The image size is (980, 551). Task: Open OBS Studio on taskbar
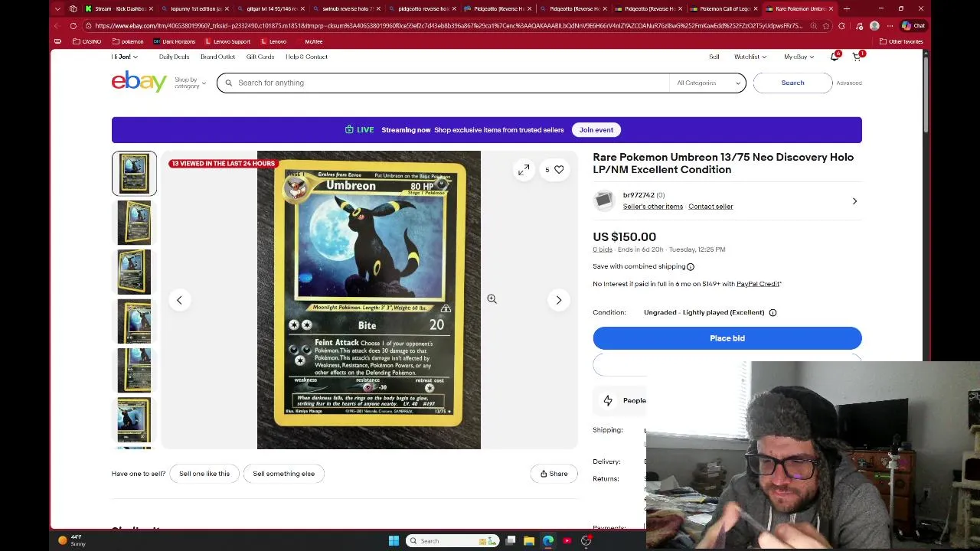tap(586, 541)
